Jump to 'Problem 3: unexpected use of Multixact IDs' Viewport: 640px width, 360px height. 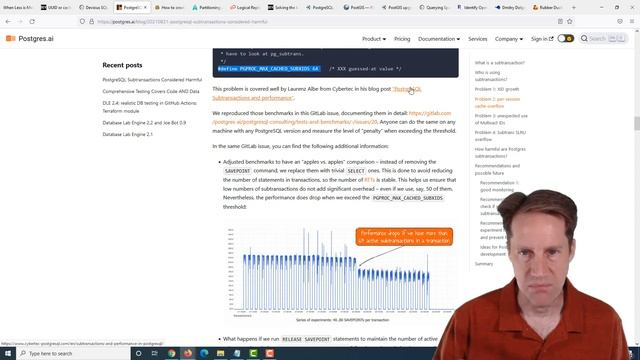[x=501, y=119]
